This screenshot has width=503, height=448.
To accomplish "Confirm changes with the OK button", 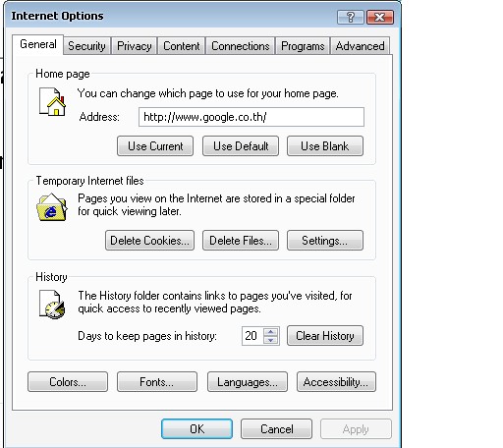I will coord(196,429).
